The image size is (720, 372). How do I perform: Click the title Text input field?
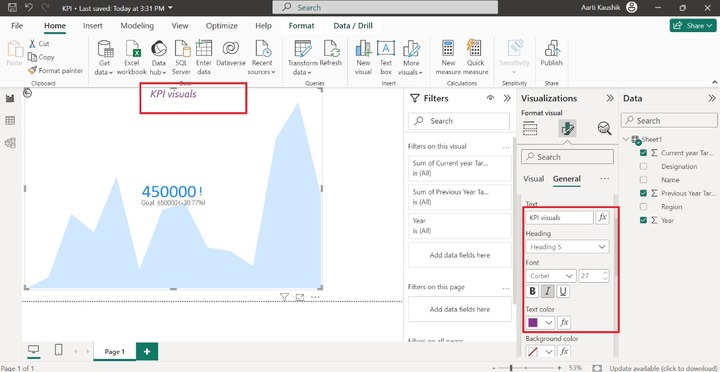[560, 217]
